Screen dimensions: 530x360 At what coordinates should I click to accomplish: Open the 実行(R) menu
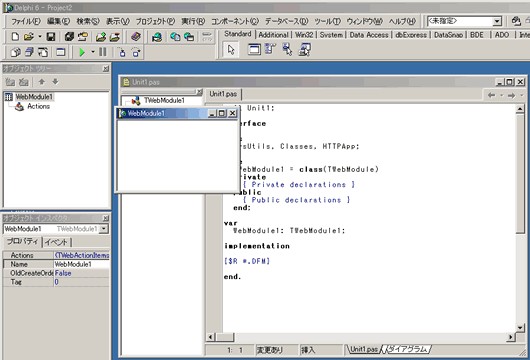(193, 22)
